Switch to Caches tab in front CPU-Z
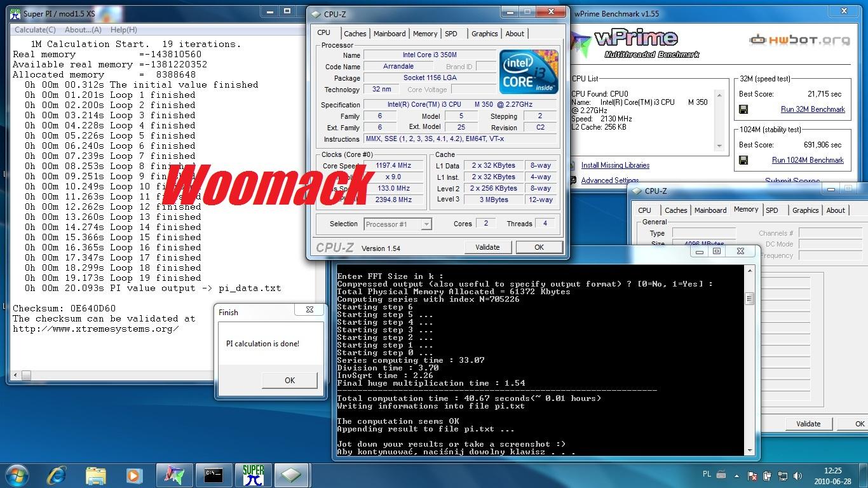The image size is (868, 488). click(x=355, y=34)
